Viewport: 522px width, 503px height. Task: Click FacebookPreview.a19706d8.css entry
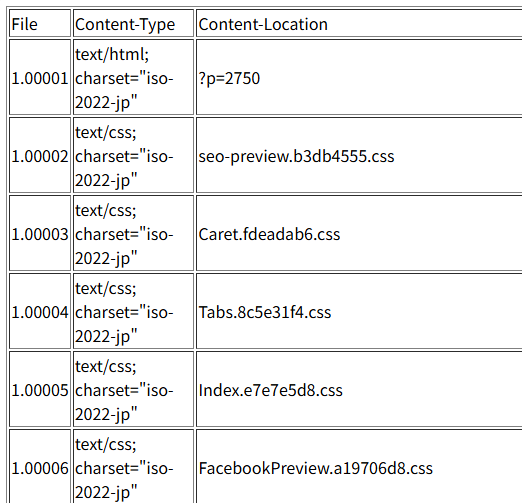316,468
